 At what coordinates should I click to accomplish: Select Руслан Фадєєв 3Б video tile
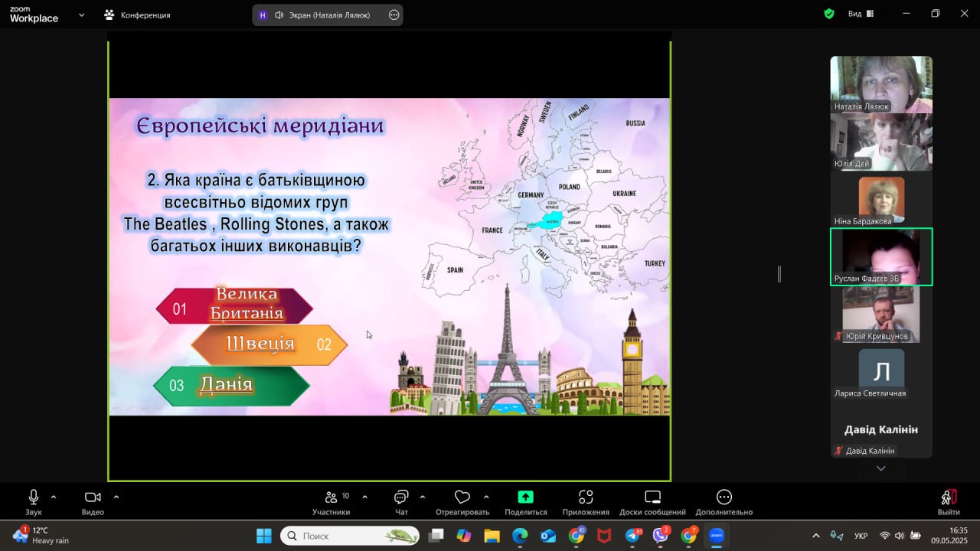tap(881, 256)
